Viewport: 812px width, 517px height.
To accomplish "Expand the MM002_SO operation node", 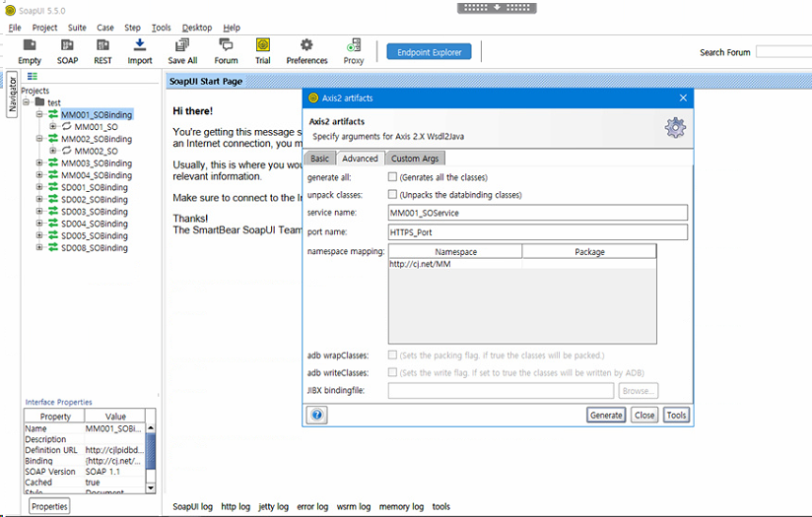I will click(x=52, y=151).
